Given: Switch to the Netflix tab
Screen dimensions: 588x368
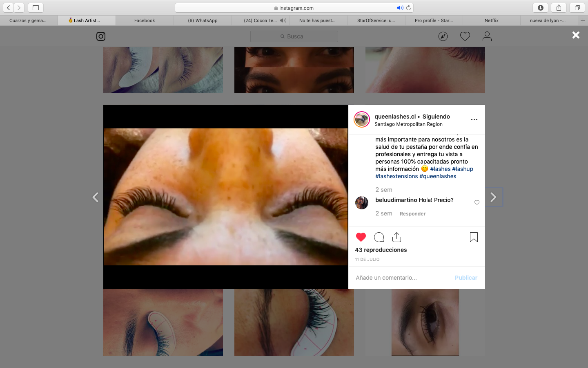Looking at the screenshot, I should [x=491, y=20].
